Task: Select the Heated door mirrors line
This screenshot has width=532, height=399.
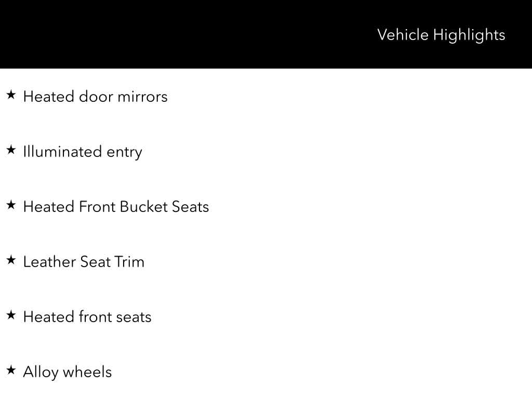Action: 95,97
